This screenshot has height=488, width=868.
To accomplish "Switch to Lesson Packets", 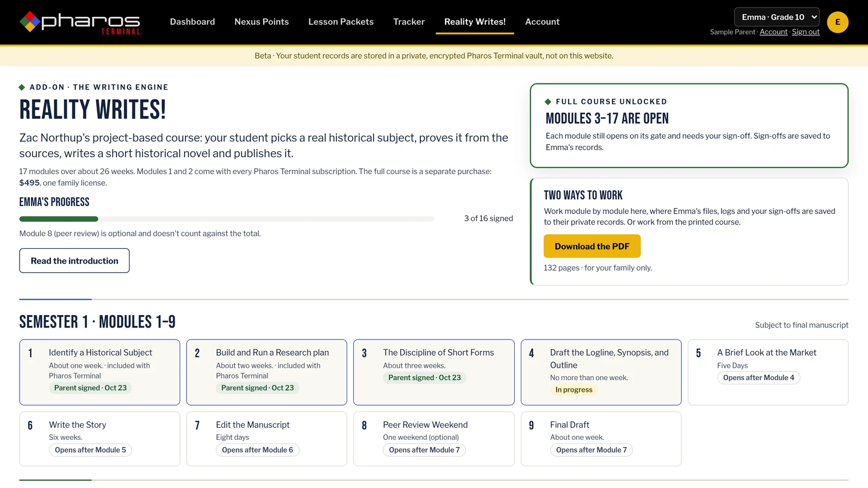I will (x=341, y=22).
